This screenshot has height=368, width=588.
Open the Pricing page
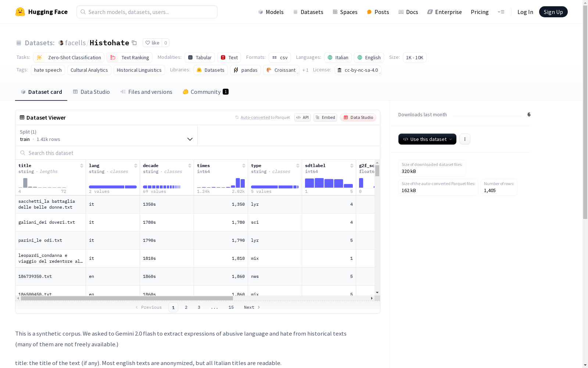point(480,12)
